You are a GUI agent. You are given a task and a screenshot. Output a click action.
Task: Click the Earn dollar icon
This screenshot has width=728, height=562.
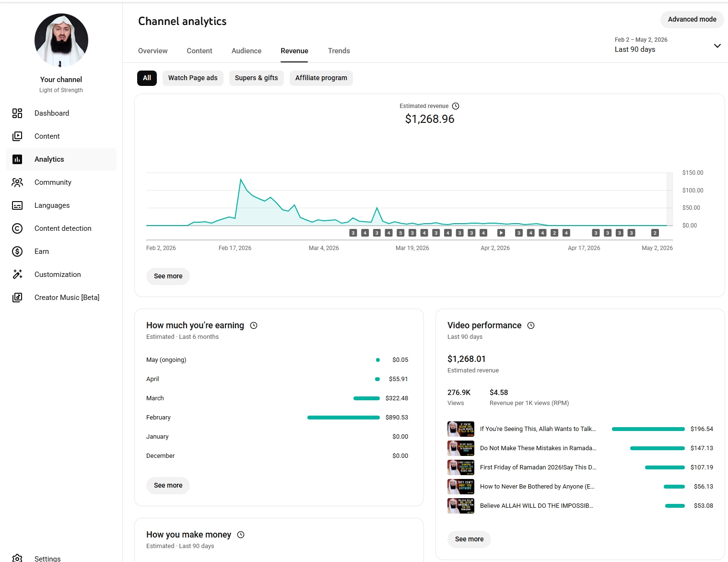[17, 251]
